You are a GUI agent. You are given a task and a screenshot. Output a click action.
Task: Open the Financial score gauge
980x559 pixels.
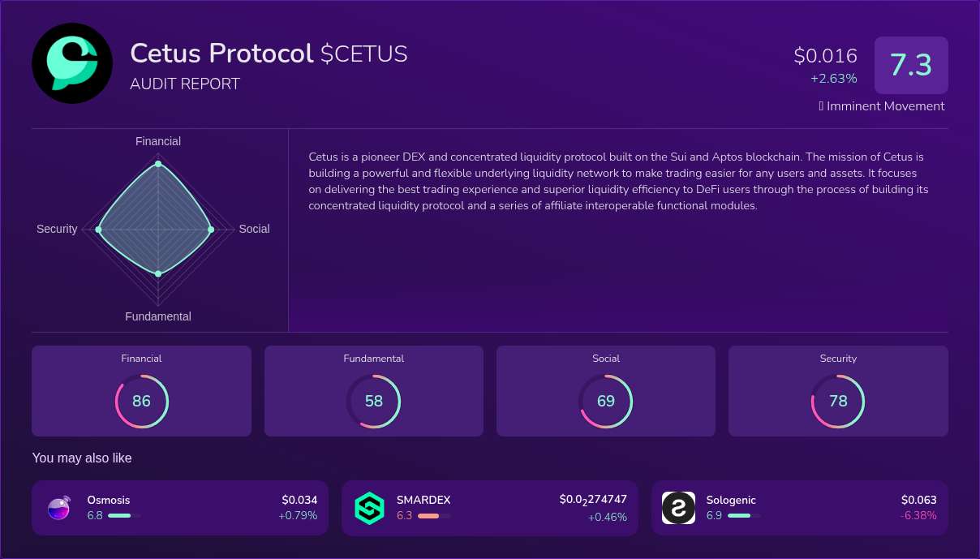(x=141, y=401)
